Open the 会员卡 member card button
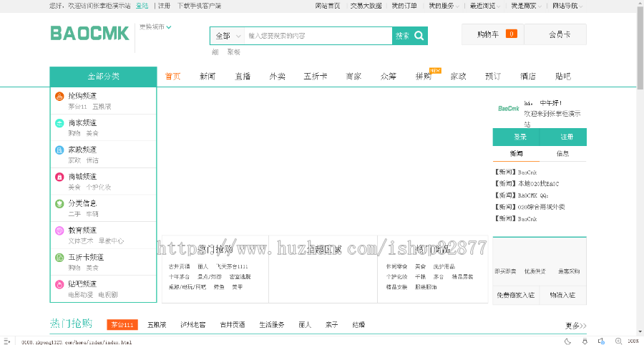This screenshot has height=345, width=644. point(555,34)
